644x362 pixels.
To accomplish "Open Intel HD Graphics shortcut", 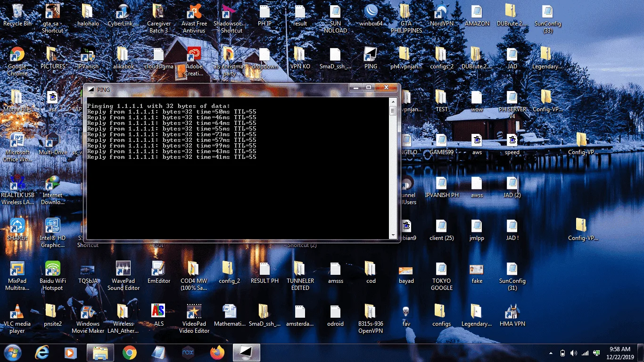I will click(x=52, y=233).
